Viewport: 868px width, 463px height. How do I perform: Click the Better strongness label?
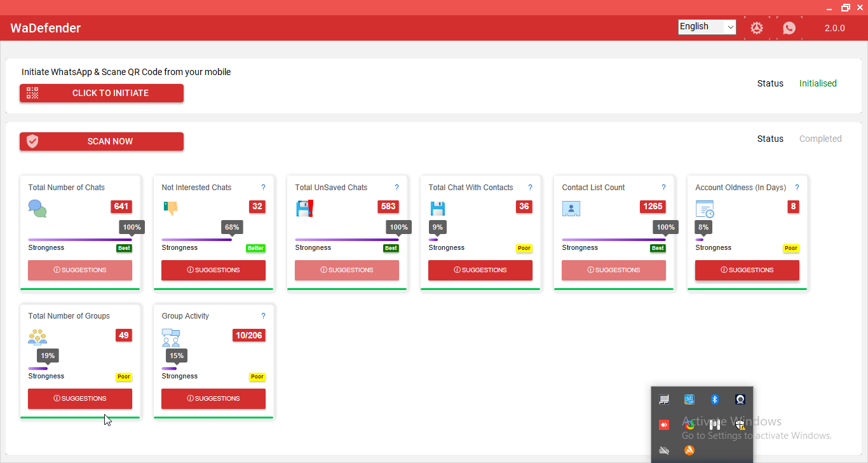pyautogui.click(x=255, y=248)
